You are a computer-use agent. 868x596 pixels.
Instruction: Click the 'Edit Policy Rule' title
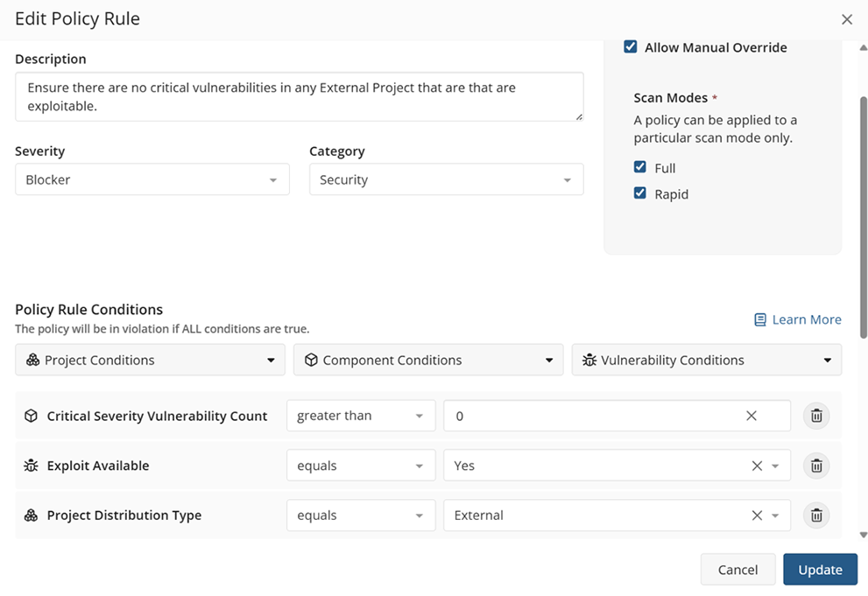(77, 18)
